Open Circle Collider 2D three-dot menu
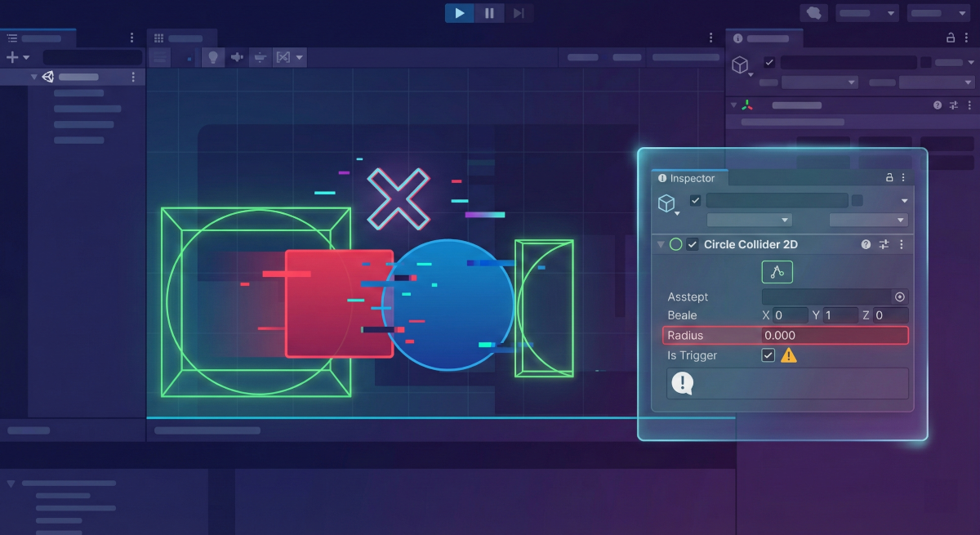The height and width of the screenshot is (535, 980). tap(902, 244)
